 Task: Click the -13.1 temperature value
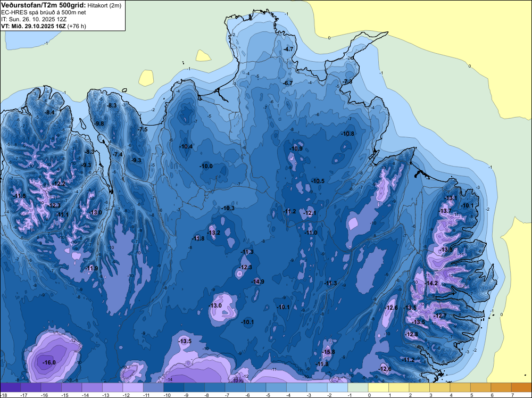[451, 198]
